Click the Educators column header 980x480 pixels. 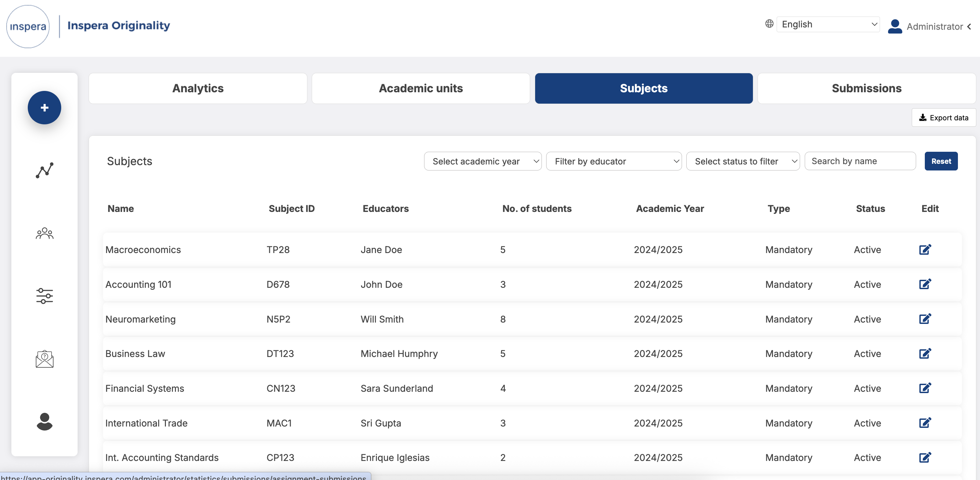coord(385,209)
